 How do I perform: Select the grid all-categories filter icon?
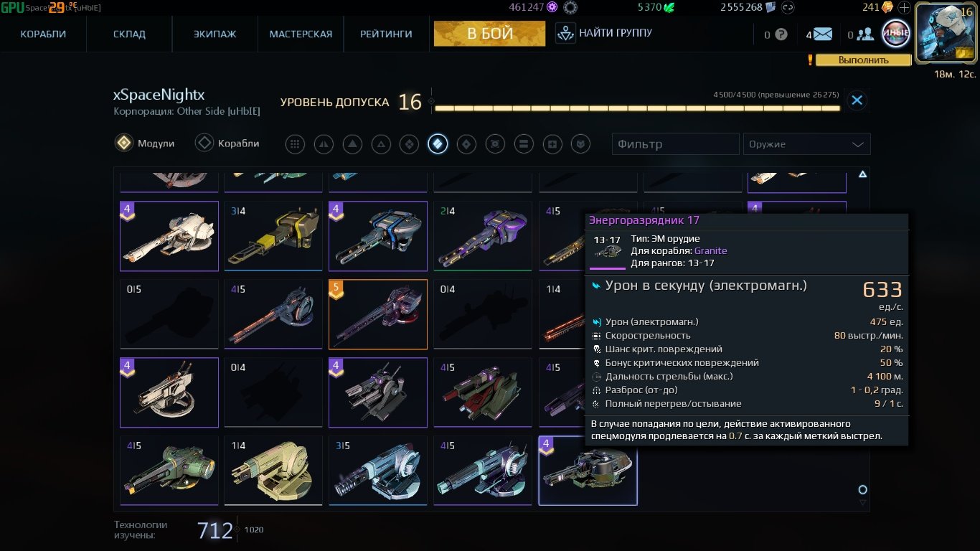pyautogui.click(x=295, y=144)
